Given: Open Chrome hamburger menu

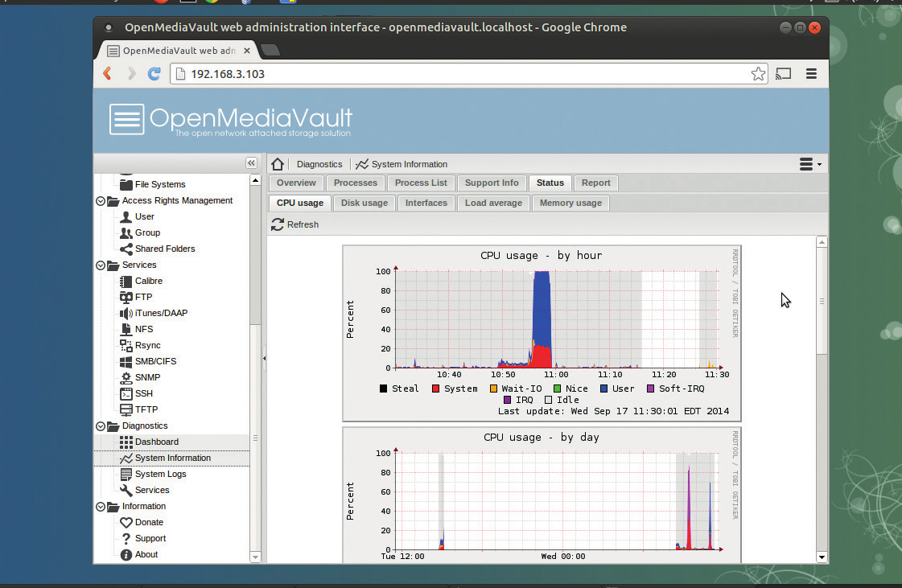Looking at the screenshot, I should pyautogui.click(x=811, y=74).
